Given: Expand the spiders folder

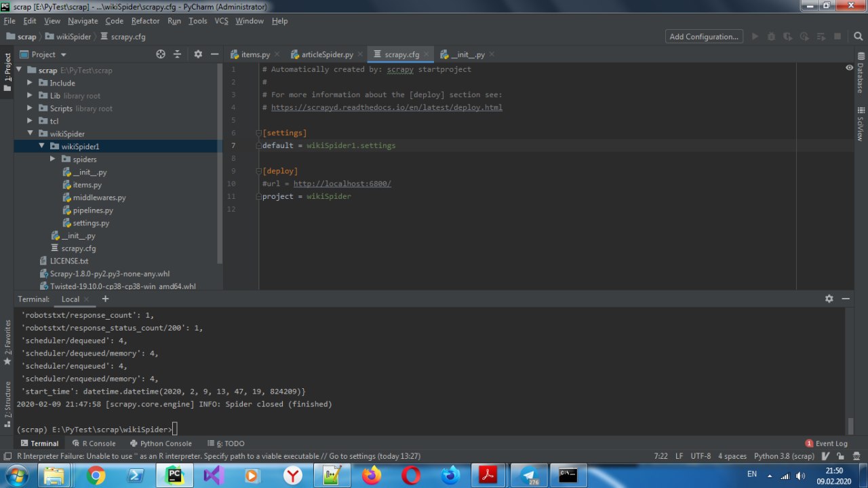Looking at the screenshot, I should pyautogui.click(x=53, y=159).
